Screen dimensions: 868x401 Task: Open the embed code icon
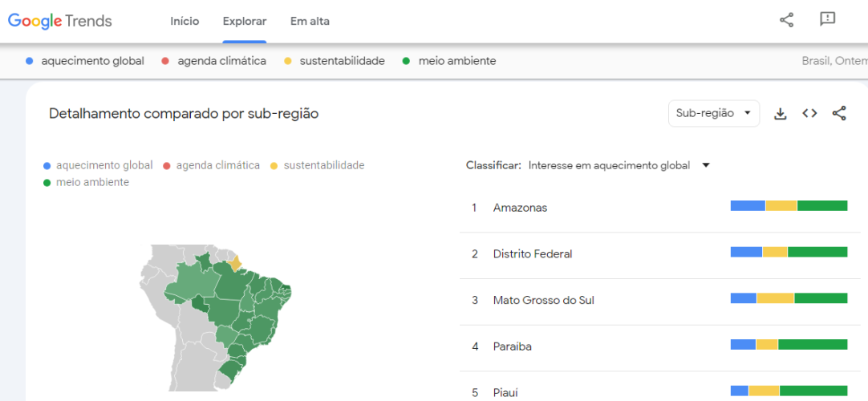point(809,113)
